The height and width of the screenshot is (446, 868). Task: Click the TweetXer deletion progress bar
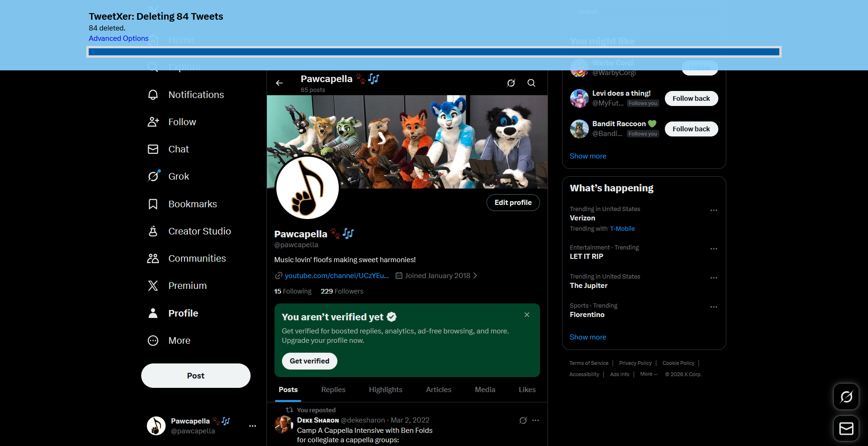click(x=434, y=52)
